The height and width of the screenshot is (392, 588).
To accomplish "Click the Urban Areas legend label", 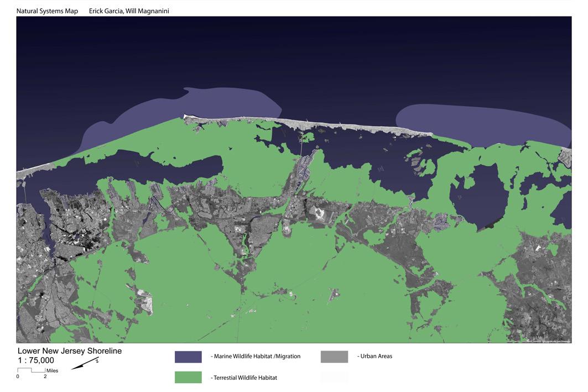I will click(x=376, y=356).
